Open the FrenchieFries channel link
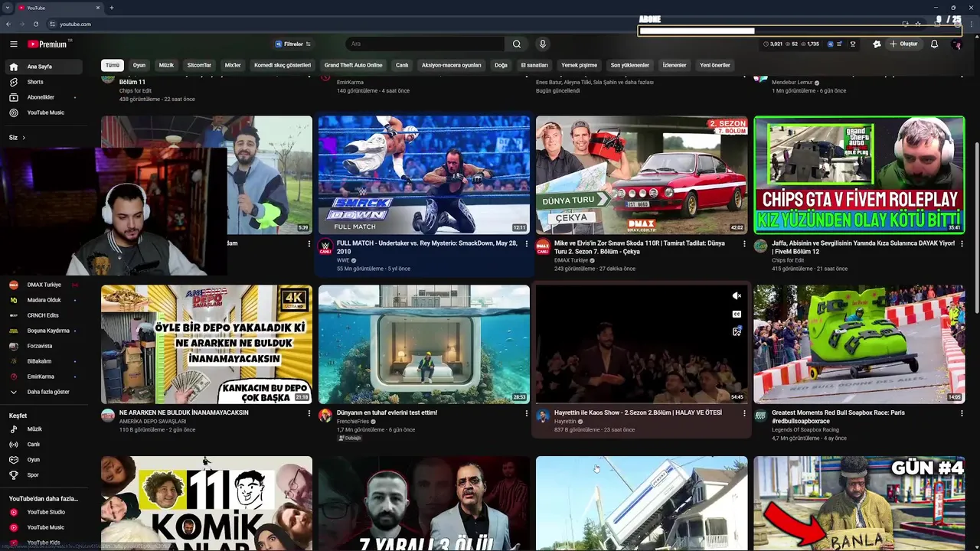The height and width of the screenshot is (551, 980). click(x=353, y=421)
